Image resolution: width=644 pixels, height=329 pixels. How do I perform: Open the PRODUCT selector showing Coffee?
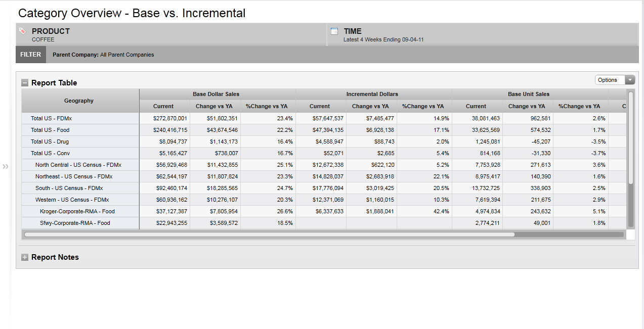[x=51, y=34]
